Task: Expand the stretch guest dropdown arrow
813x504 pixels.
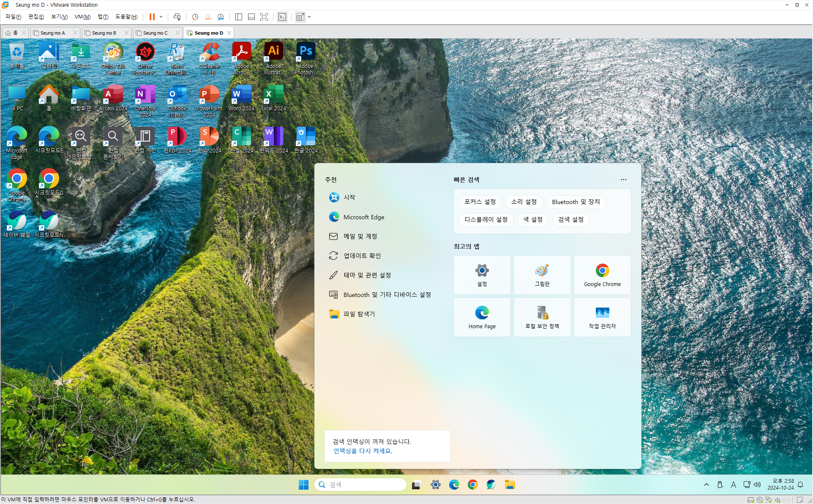Action: tap(309, 17)
